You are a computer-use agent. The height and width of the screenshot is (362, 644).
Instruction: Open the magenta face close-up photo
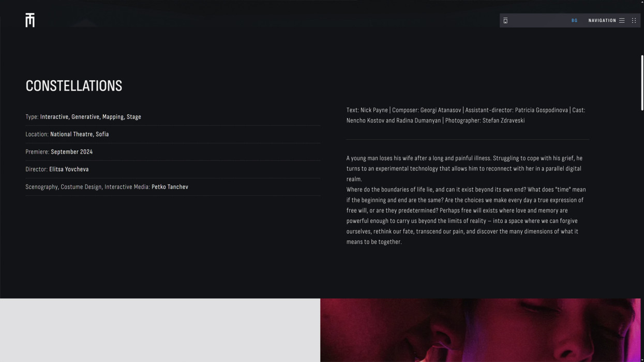click(480, 330)
